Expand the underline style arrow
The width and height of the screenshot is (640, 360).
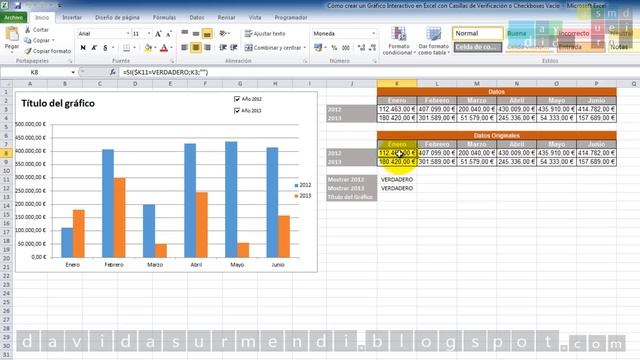coord(113,48)
